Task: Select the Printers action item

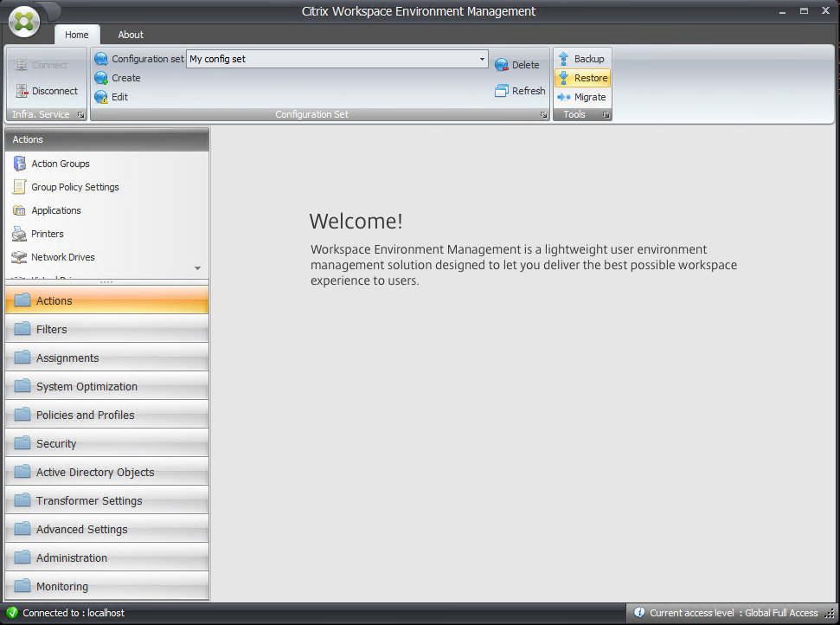Action: 55,234
